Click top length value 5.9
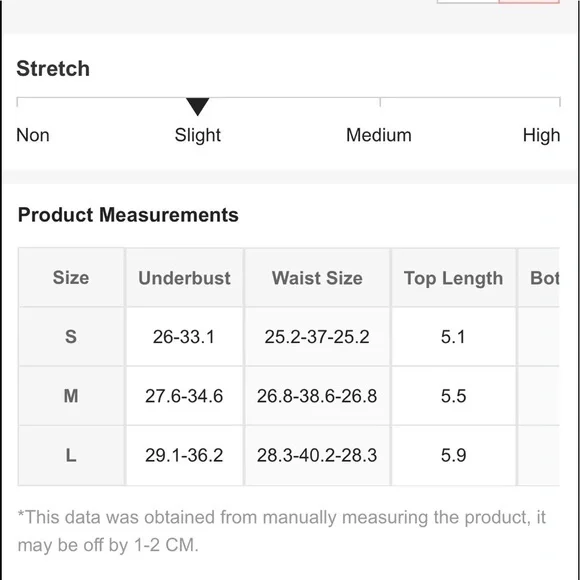 click(453, 455)
